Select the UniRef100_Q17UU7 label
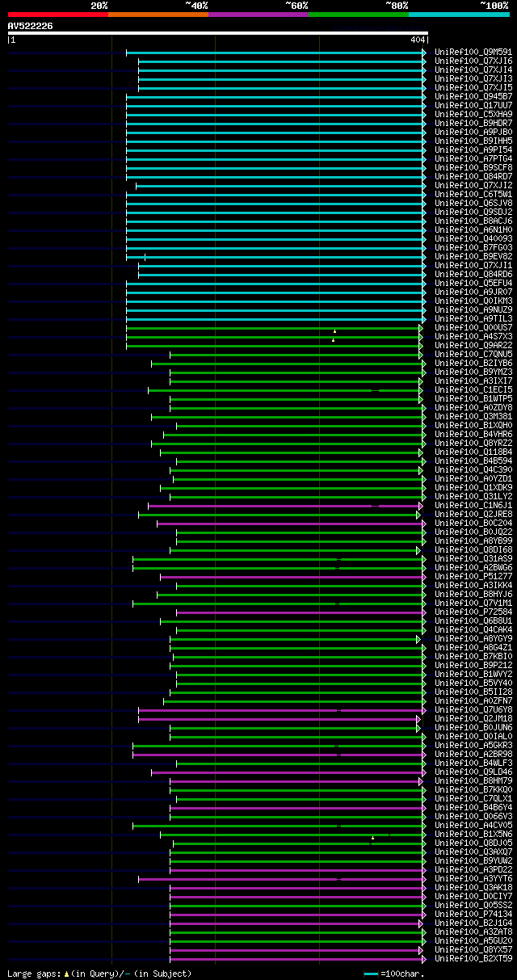The width and height of the screenshot is (517, 980). coord(473,106)
